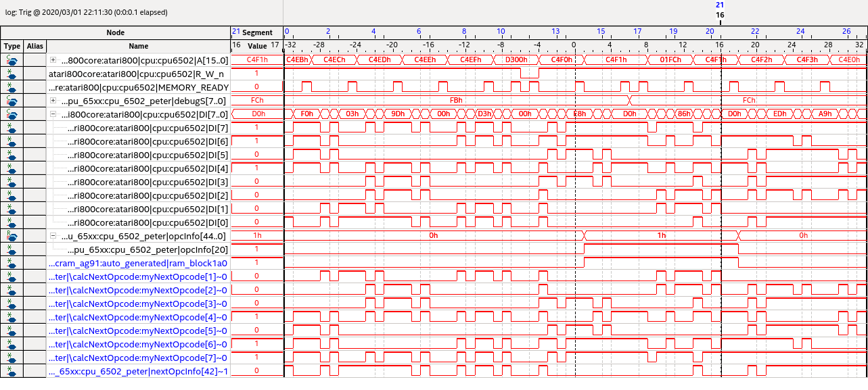
Task: Expand the debugS[7..0] bus group
Action: click(53, 101)
